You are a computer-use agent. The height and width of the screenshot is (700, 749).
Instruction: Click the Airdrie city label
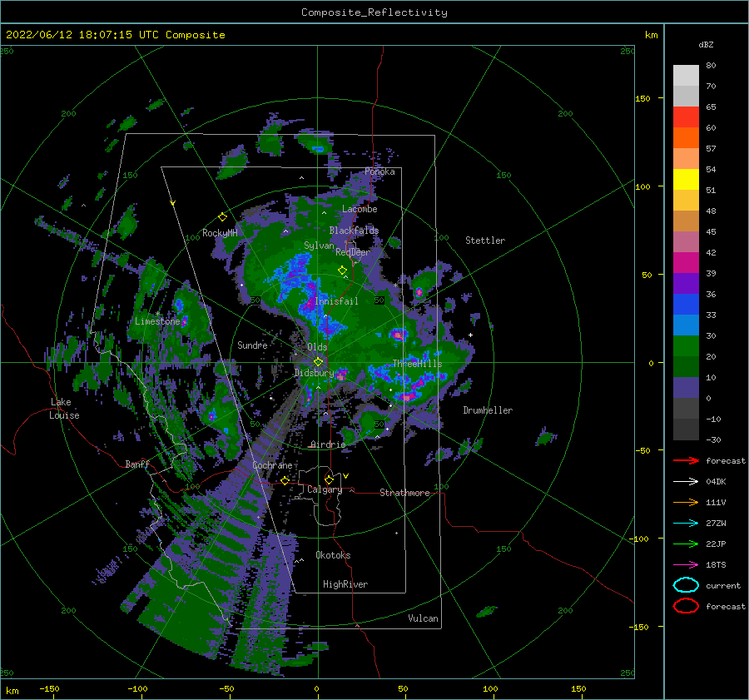pyautogui.click(x=328, y=444)
